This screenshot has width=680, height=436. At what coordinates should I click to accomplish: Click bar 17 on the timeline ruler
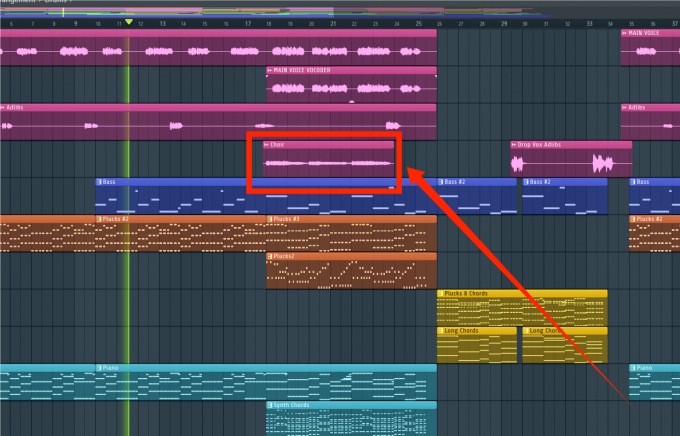pyautogui.click(x=248, y=24)
